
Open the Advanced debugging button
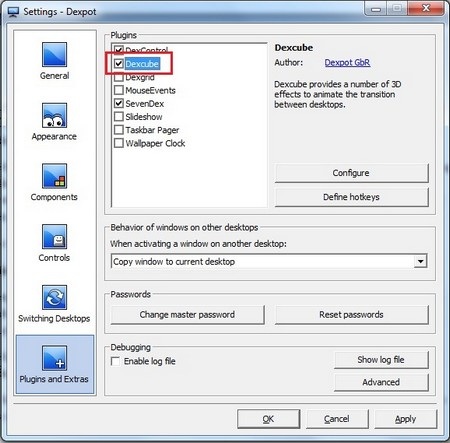pos(381,382)
